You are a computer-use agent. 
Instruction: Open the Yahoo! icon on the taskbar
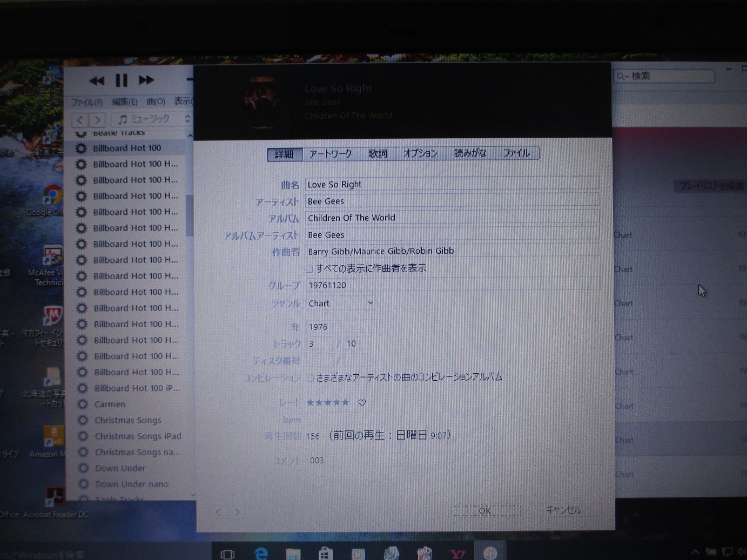tap(457, 554)
